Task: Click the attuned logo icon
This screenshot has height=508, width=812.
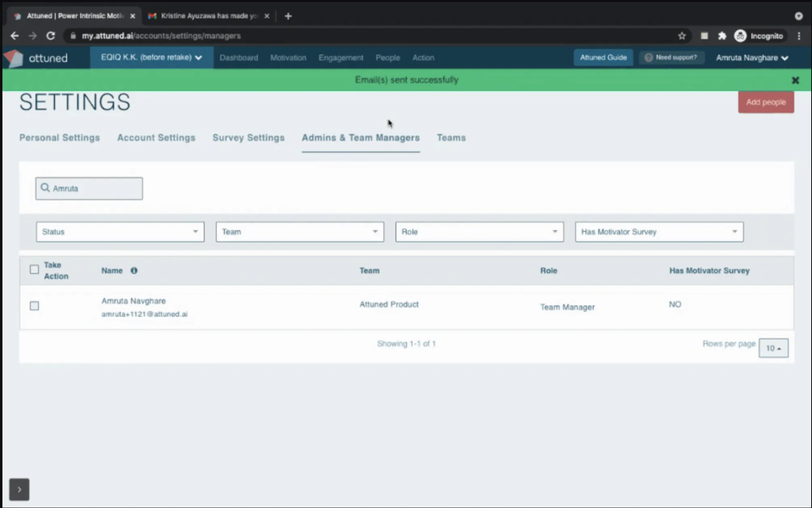Action: click(15, 58)
